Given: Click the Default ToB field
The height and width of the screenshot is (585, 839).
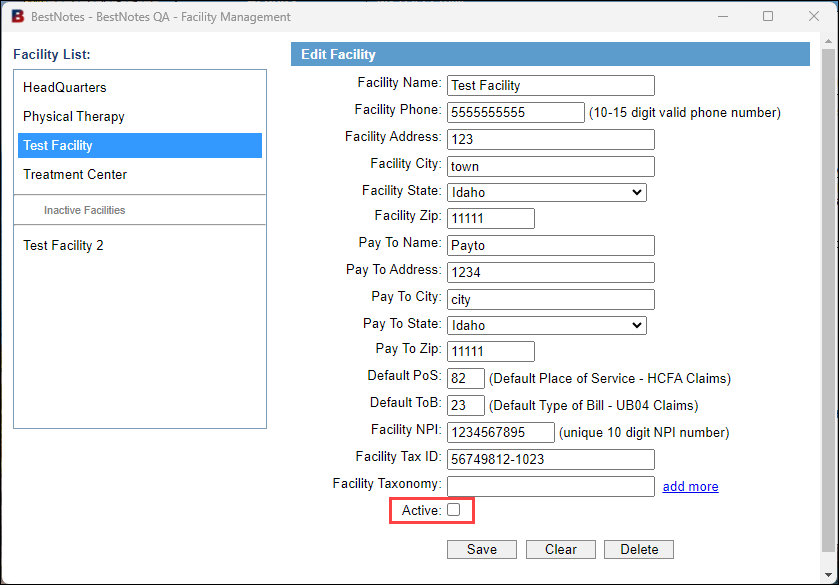Looking at the screenshot, I should pyautogui.click(x=466, y=405).
